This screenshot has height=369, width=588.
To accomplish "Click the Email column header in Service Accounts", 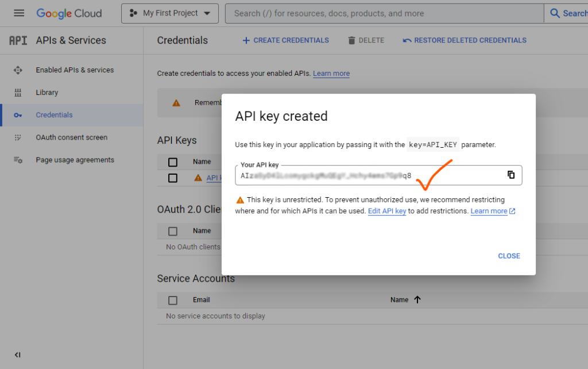I will 202,300.
